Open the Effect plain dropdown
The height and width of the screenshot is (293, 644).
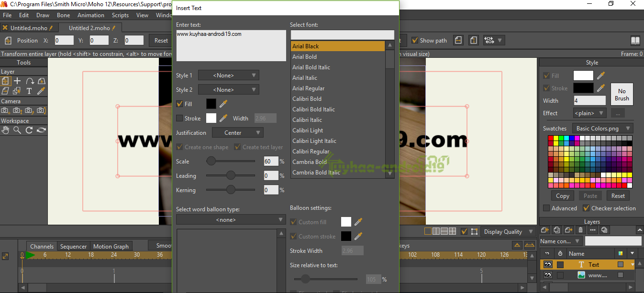pyautogui.click(x=590, y=113)
